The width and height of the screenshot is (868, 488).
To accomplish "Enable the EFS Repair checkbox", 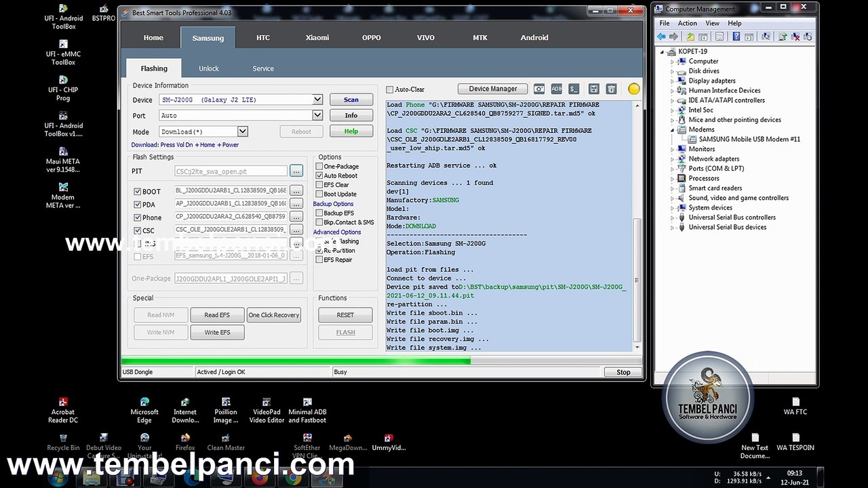I will 319,260.
